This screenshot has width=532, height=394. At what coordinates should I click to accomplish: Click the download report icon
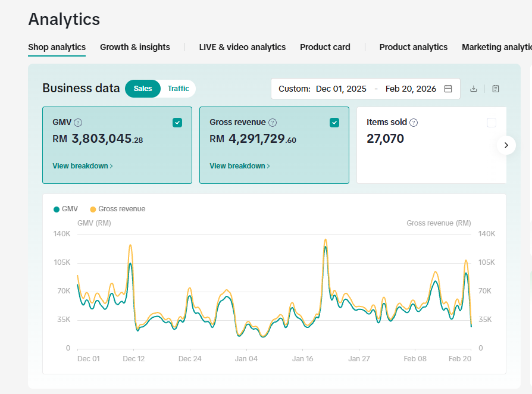pyautogui.click(x=473, y=88)
